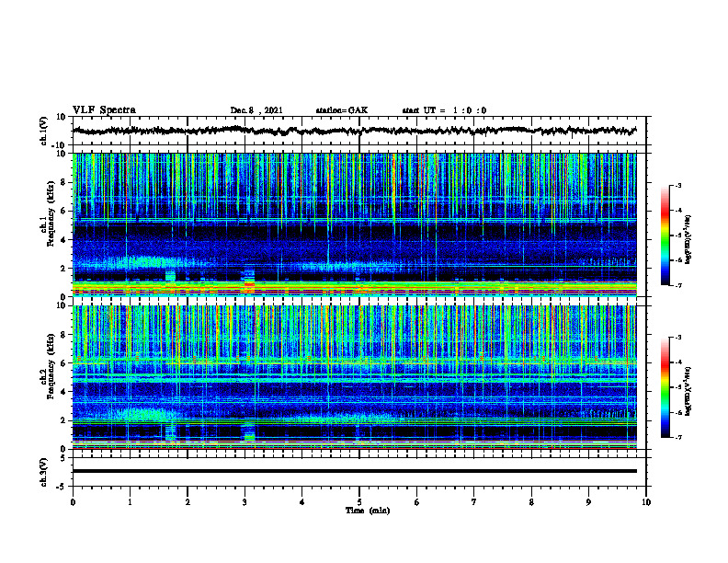Click time axis tick label "8"
The image size is (728, 563).
point(531,502)
